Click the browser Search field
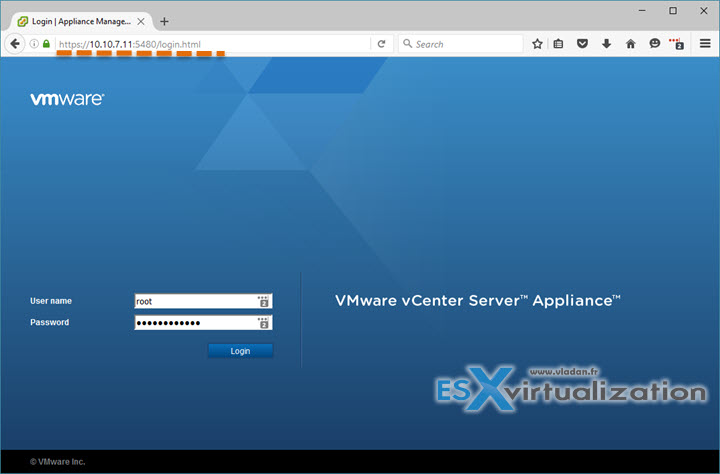 point(461,44)
